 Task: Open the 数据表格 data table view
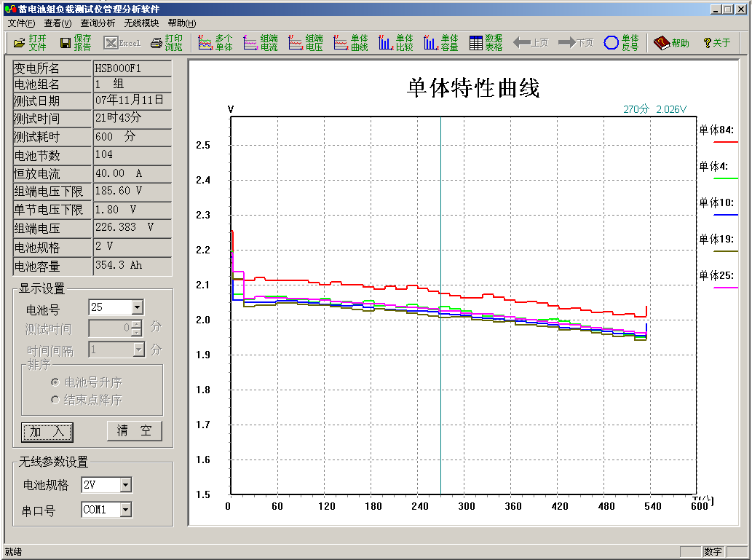point(486,43)
